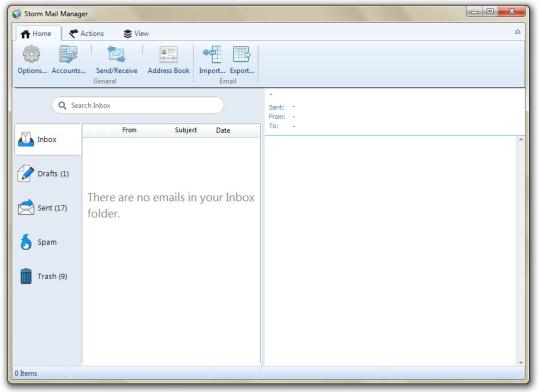The image size is (540, 392).
Task: Click the Inbox folder label
Action: (x=47, y=140)
